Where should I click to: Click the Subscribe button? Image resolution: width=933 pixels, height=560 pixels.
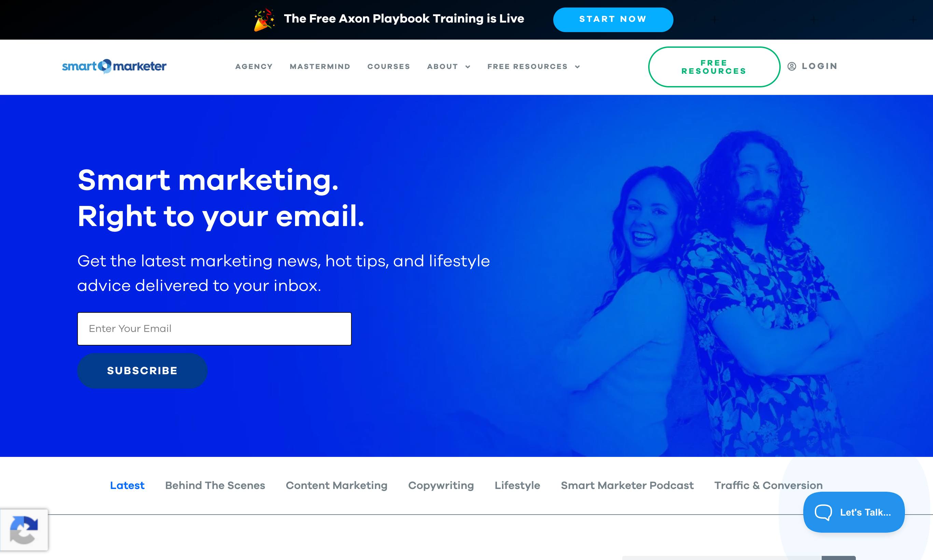[x=142, y=370]
